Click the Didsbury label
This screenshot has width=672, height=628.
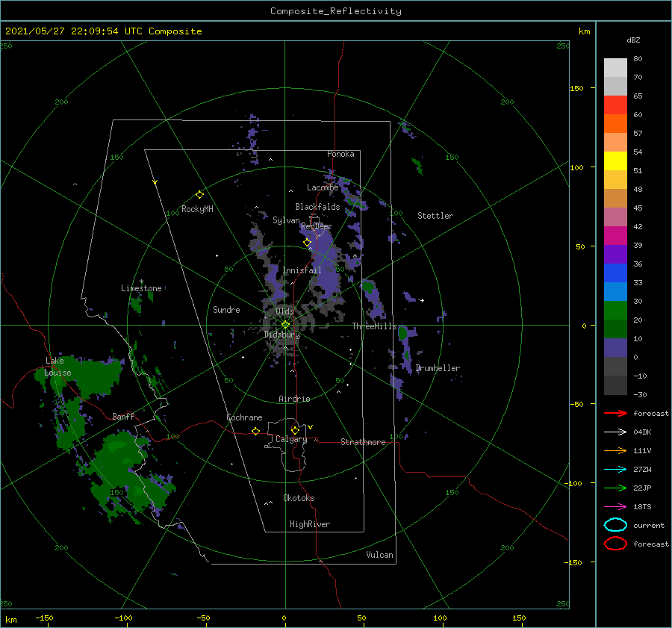pos(282,335)
